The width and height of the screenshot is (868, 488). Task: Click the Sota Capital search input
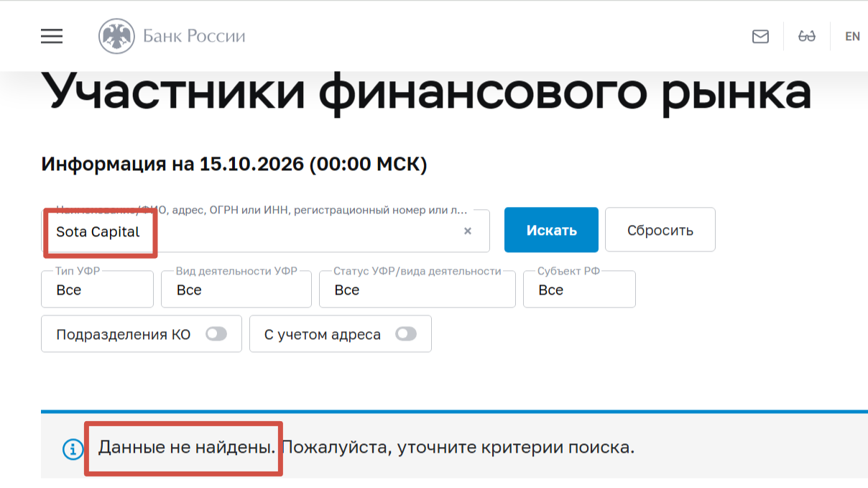[265, 231]
